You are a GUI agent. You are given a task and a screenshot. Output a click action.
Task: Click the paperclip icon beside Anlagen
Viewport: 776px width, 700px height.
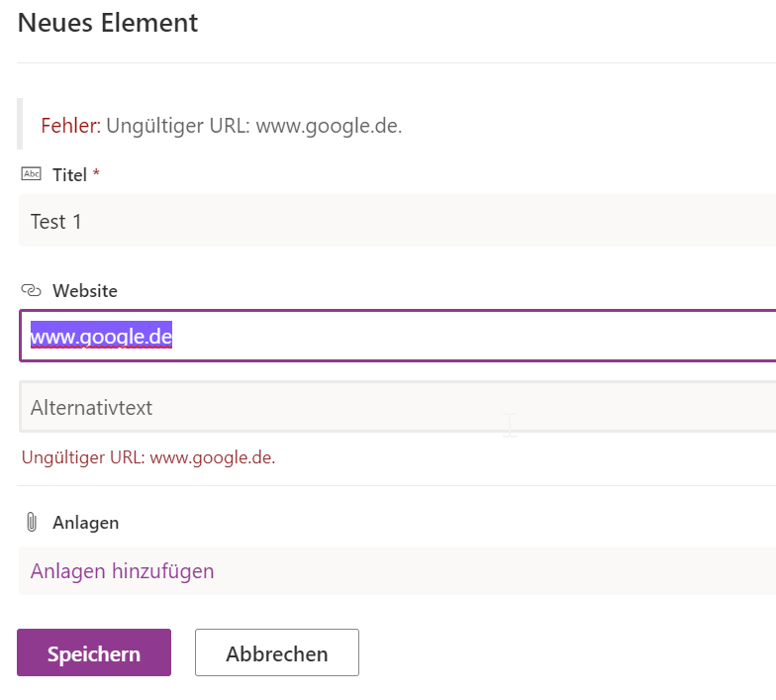(31, 522)
